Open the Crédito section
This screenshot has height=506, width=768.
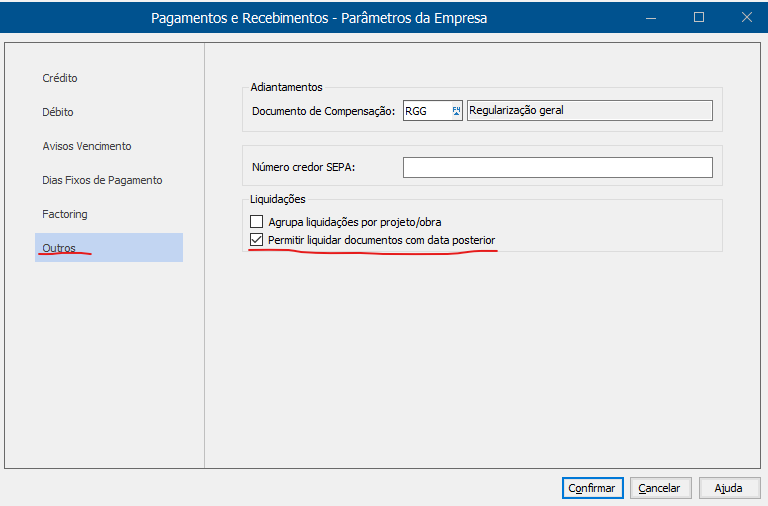(60, 78)
